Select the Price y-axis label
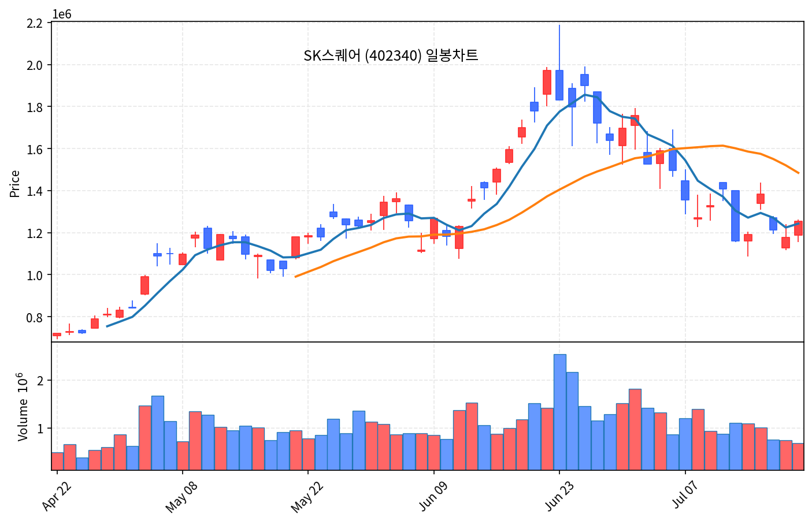Image resolution: width=812 pixels, height=524 pixels. (x=15, y=184)
